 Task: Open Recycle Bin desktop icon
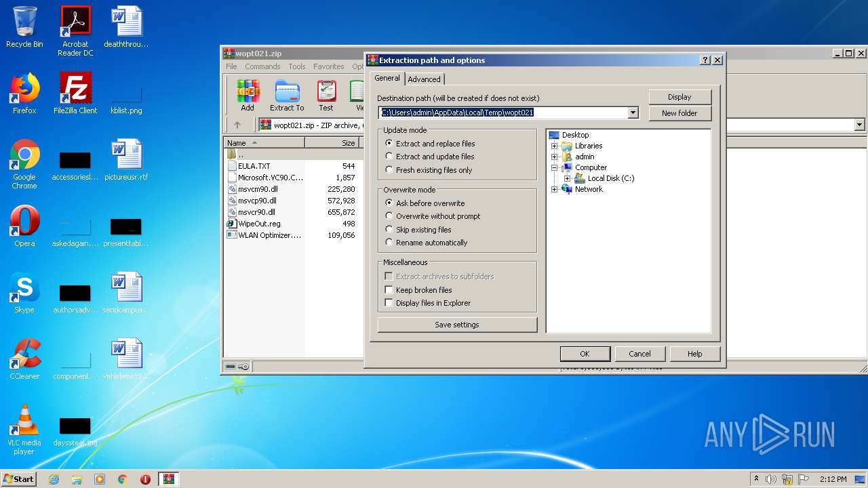coord(24,27)
